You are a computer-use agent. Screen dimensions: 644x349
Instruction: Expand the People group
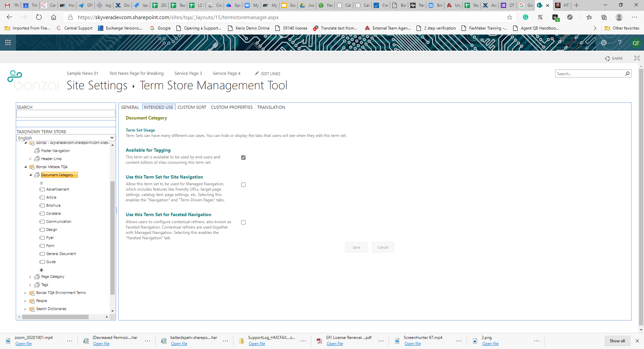pyautogui.click(x=25, y=301)
